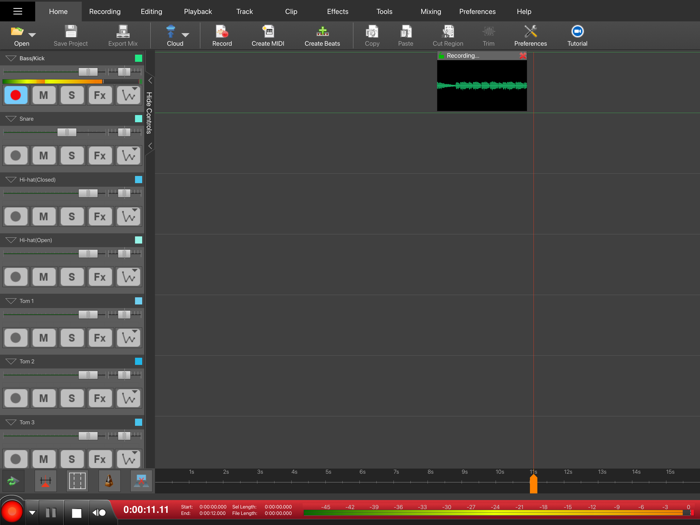Screen dimensions: 700x525
Task: Switch to the Recording tab
Action: 104,12
